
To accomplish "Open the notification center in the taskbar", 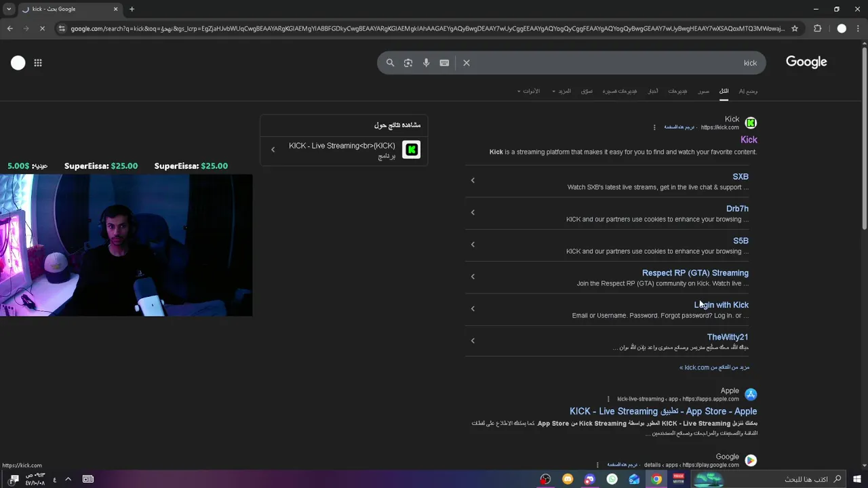I will [14, 479].
